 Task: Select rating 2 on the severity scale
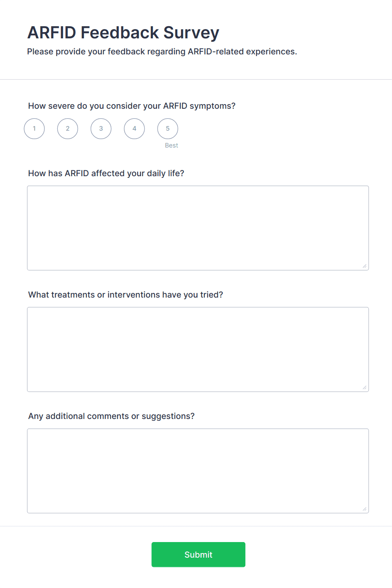point(67,129)
